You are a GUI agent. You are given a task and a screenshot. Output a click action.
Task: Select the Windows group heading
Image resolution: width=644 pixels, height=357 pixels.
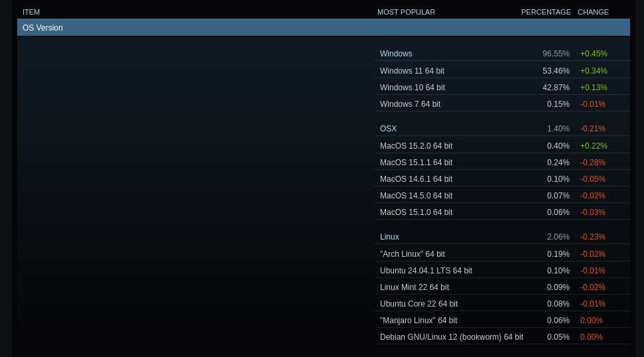[396, 54]
